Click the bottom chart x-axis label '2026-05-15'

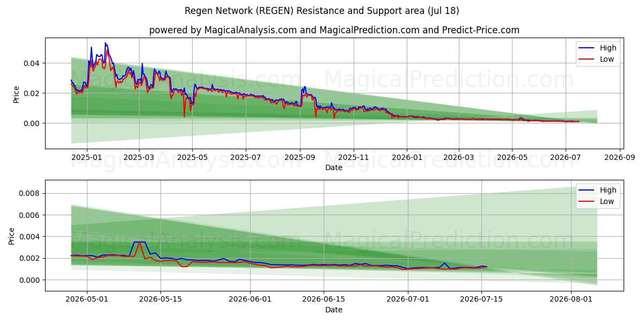[x=160, y=300]
